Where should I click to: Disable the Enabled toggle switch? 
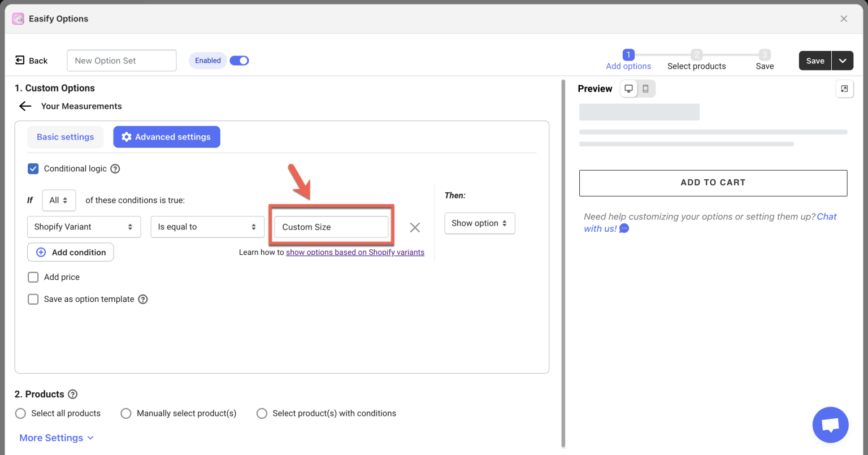(239, 60)
